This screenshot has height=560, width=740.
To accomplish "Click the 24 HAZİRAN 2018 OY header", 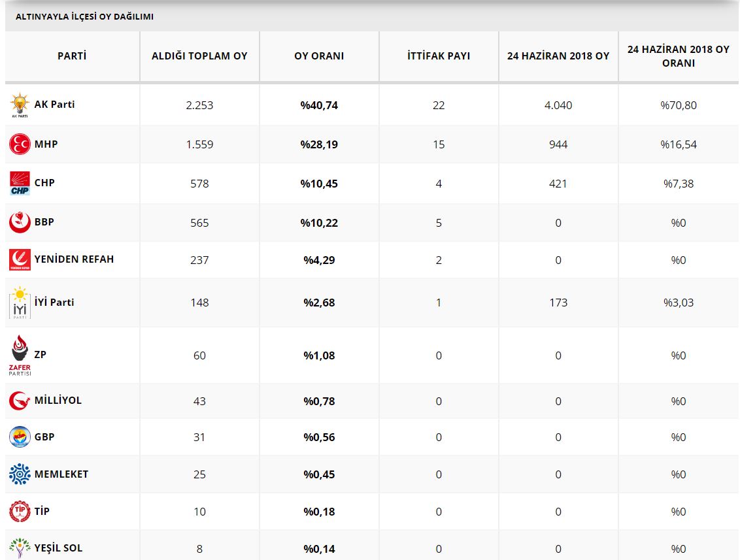I will 558,56.
